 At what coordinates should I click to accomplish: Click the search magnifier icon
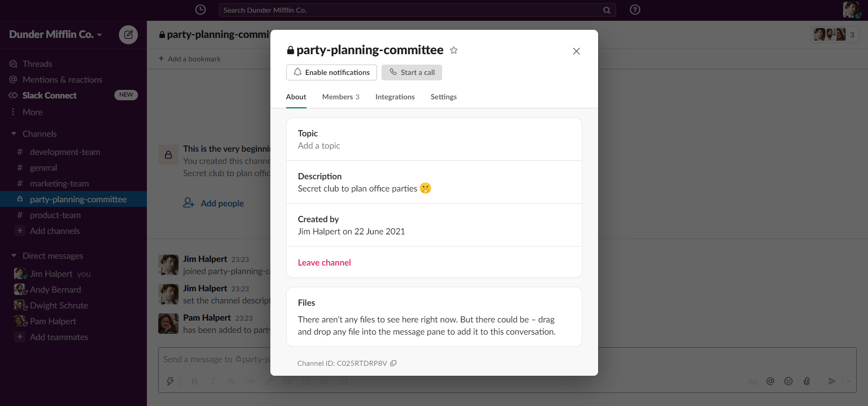click(607, 10)
